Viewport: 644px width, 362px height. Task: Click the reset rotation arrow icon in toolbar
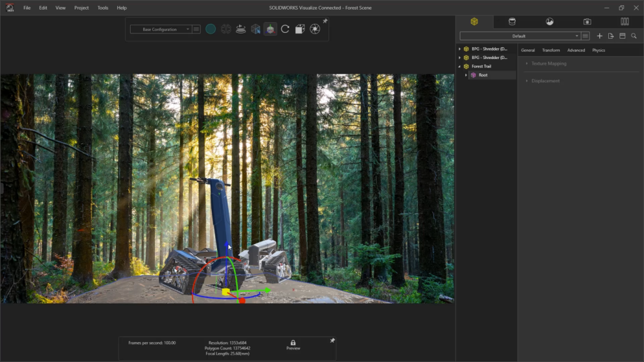[x=285, y=29]
